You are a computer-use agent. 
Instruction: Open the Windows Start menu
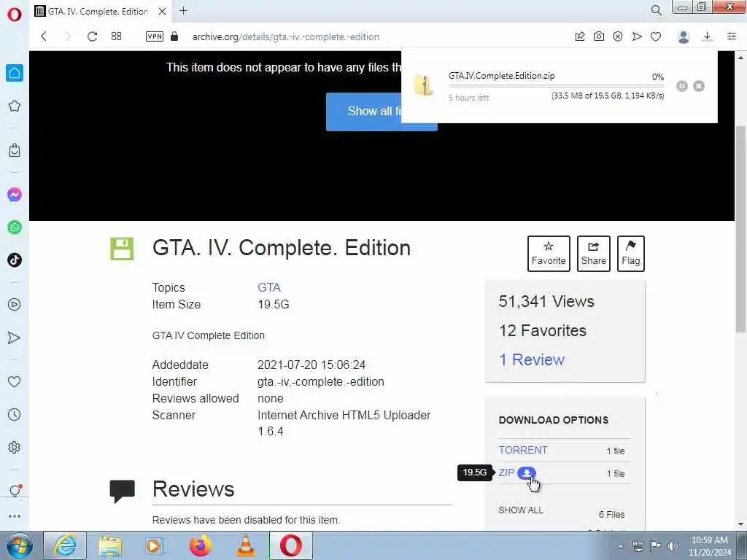tap(19, 545)
